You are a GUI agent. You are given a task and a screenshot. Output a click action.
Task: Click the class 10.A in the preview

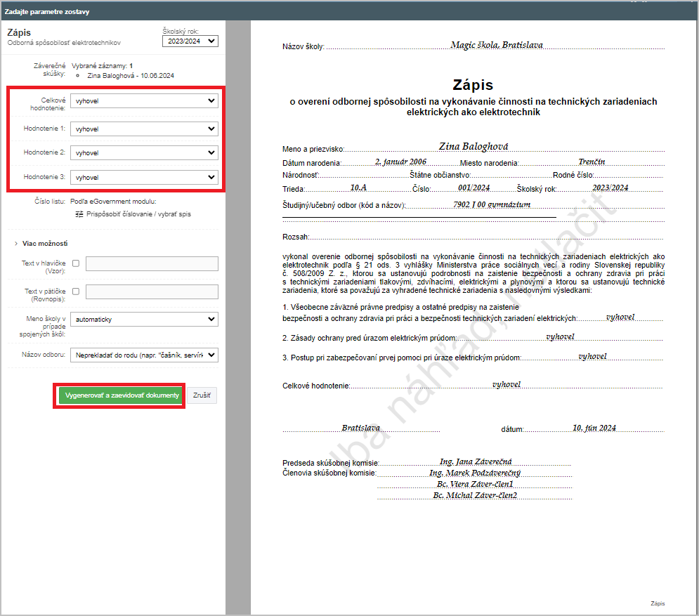[358, 188]
